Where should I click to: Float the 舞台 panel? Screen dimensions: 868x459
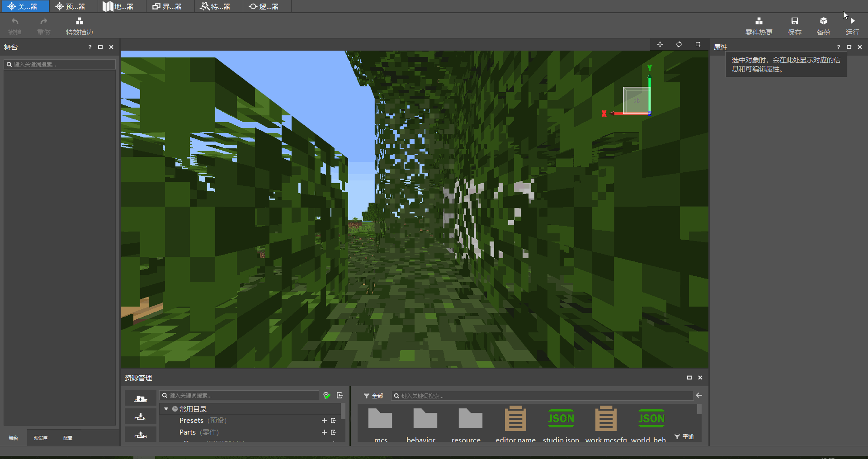[100, 47]
